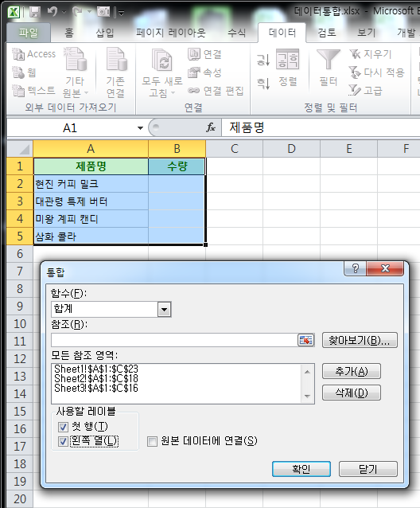This screenshot has width=420, height=508.
Task: Click the Excel application icon
Action: (14, 12)
